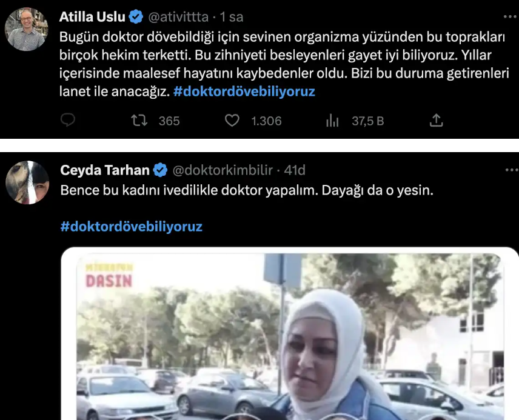Open more options on Ceyda Tarhan's tweet

click(512, 170)
